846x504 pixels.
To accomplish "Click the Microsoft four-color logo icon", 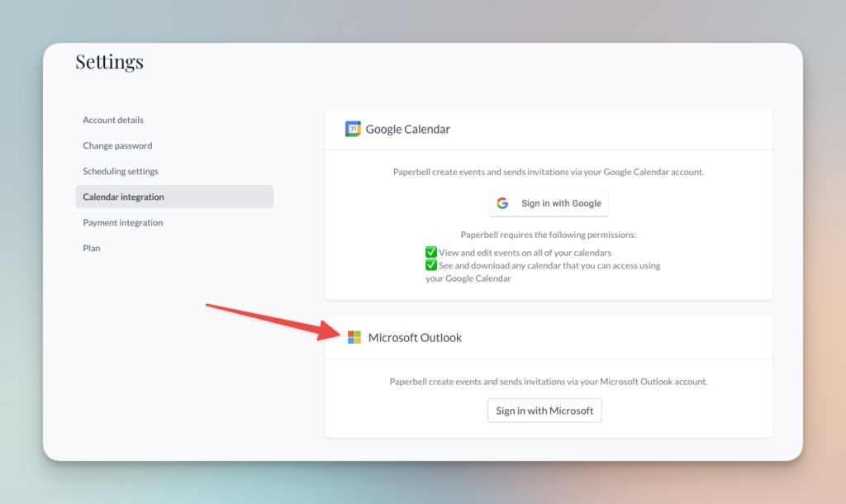I will (x=354, y=337).
